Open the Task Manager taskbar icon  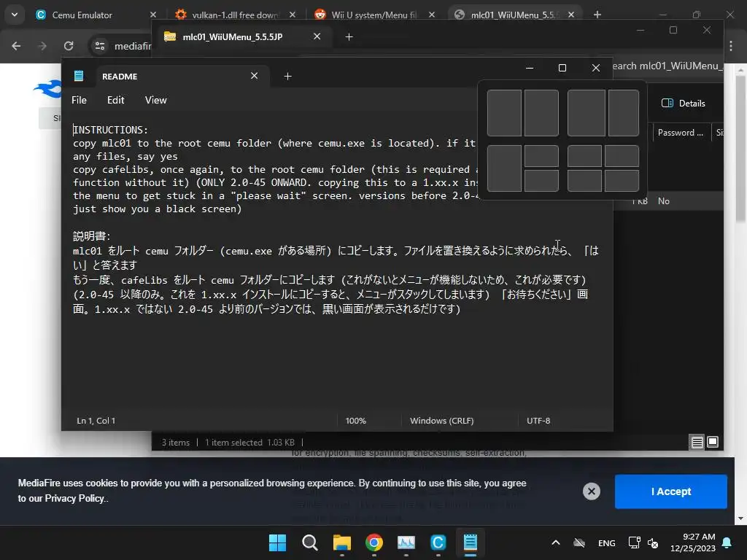click(x=406, y=542)
